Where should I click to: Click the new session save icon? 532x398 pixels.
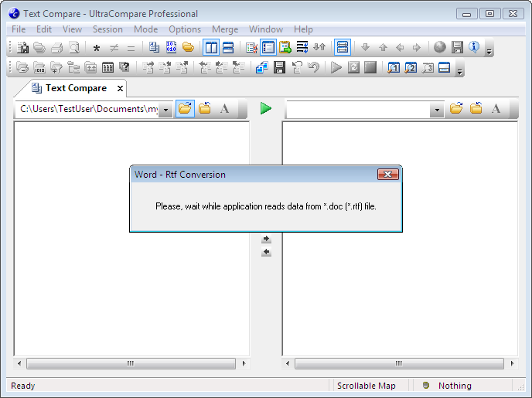pos(22,47)
